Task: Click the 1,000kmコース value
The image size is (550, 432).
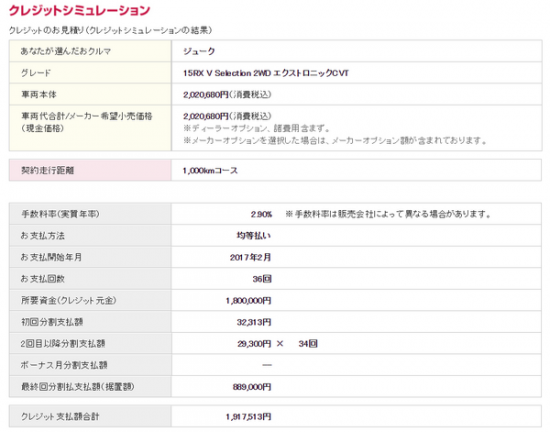Action: pos(210,170)
